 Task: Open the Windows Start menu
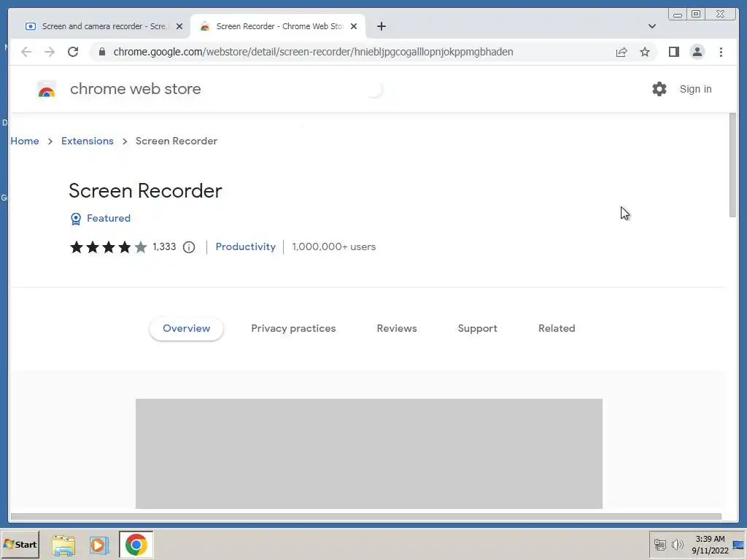pyautogui.click(x=20, y=544)
